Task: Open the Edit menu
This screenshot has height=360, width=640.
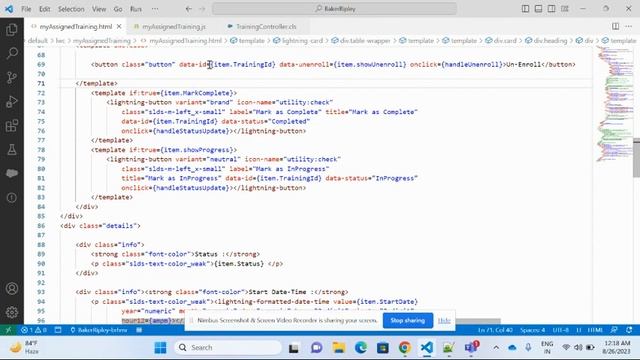Action: coord(44,9)
